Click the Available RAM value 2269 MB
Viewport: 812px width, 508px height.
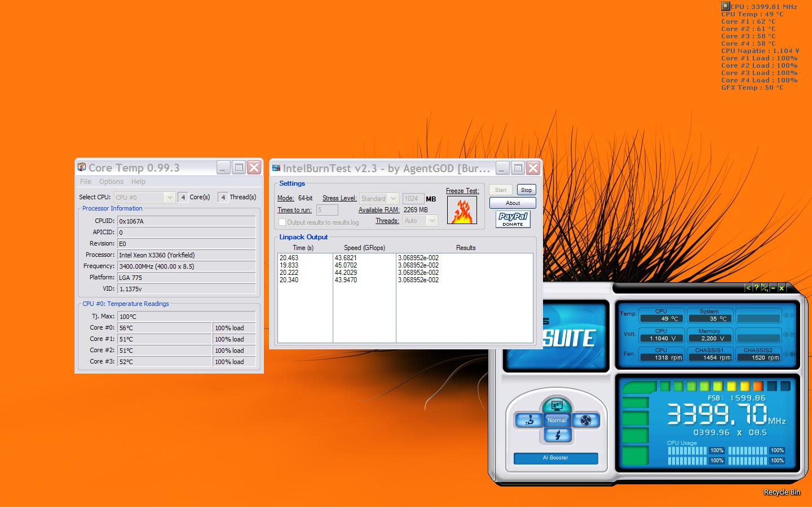click(416, 210)
